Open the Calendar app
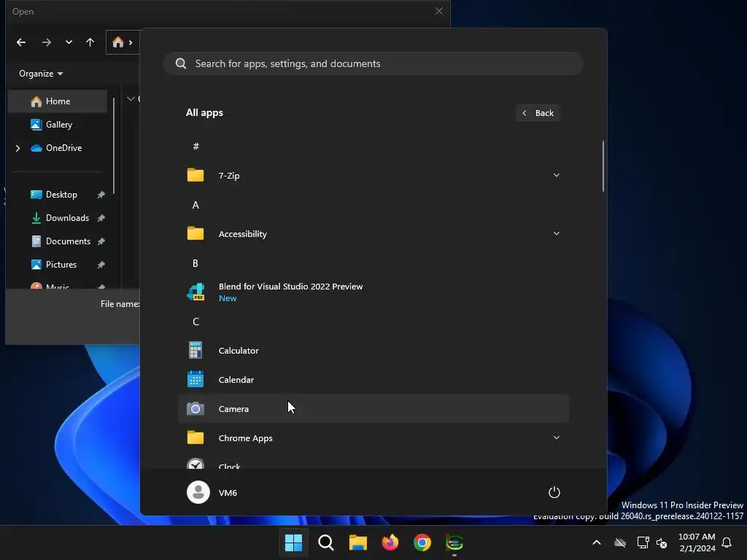 click(x=373, y=379)
